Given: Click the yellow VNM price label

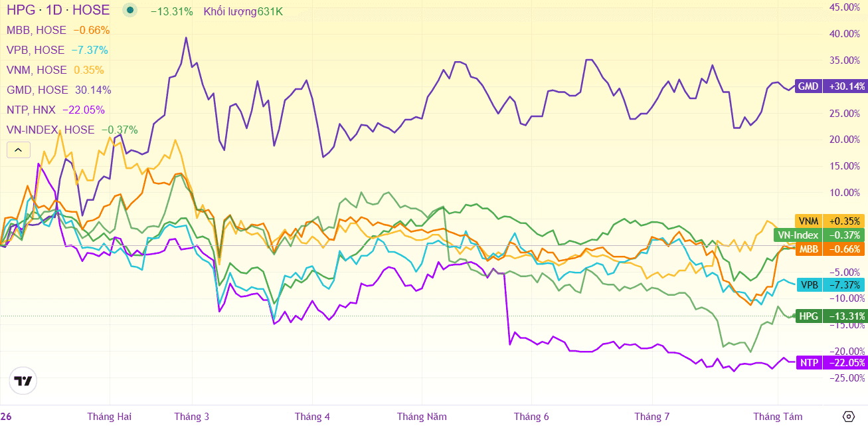Looking at the screenshot, I should click(831, 221).
